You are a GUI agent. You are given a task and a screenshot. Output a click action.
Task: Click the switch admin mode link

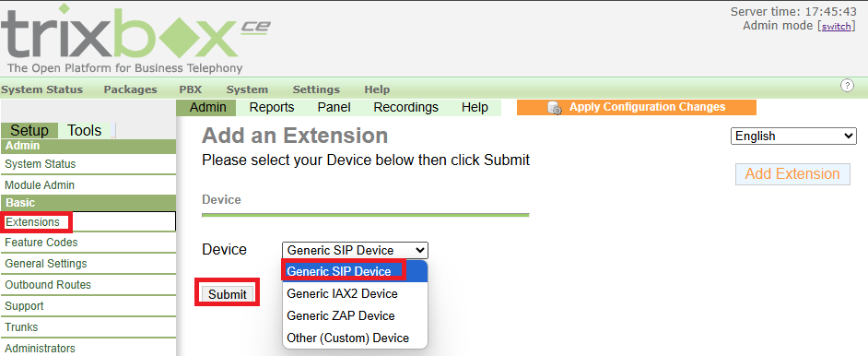coord(837,26)
